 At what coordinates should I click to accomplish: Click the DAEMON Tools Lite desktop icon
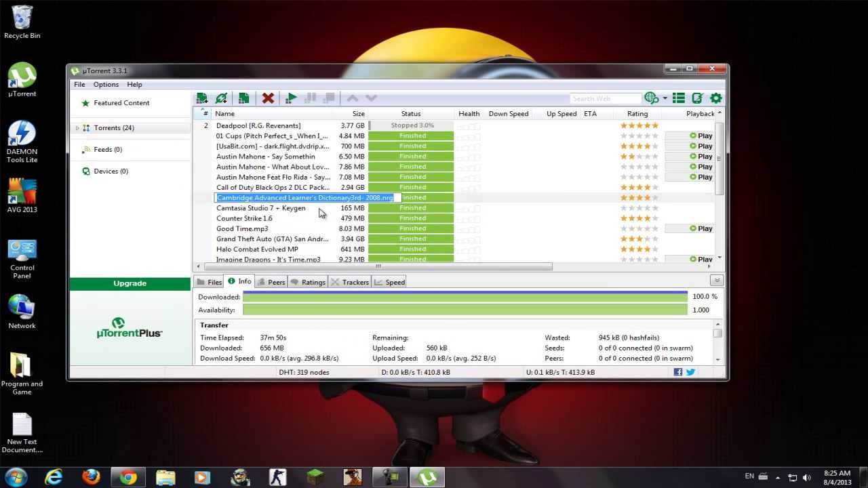tap(22, 142)
